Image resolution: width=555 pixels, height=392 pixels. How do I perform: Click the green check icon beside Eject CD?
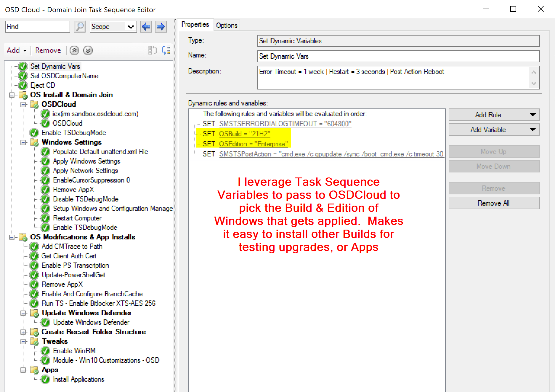click(x=23, y=85)
